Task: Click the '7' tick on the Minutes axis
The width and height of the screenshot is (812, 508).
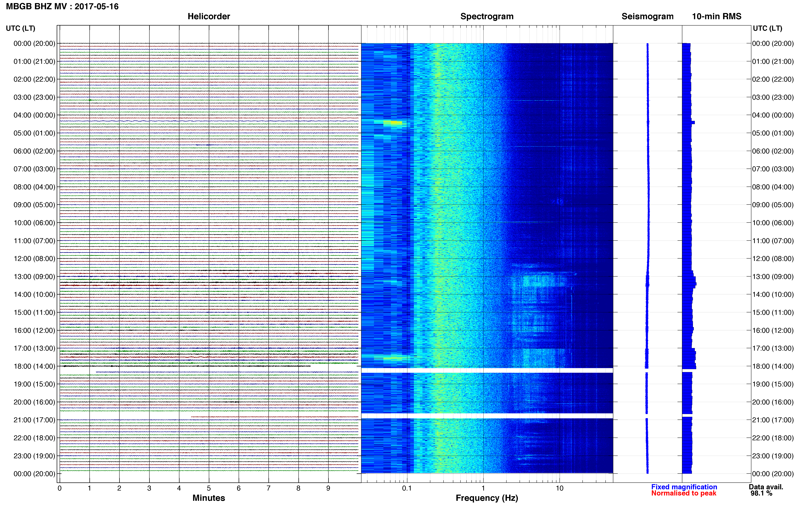Action: (269, 488)
